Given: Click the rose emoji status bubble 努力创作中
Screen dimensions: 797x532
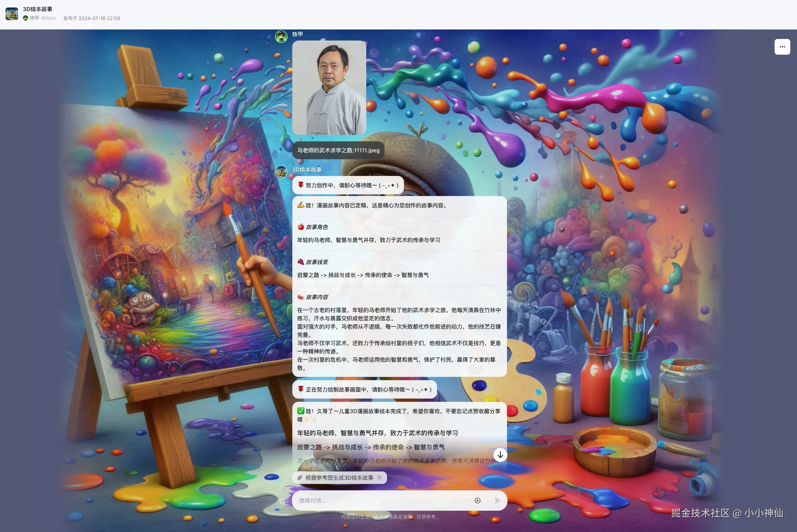Looking at the screenshot, I should (x=348, y=185).
